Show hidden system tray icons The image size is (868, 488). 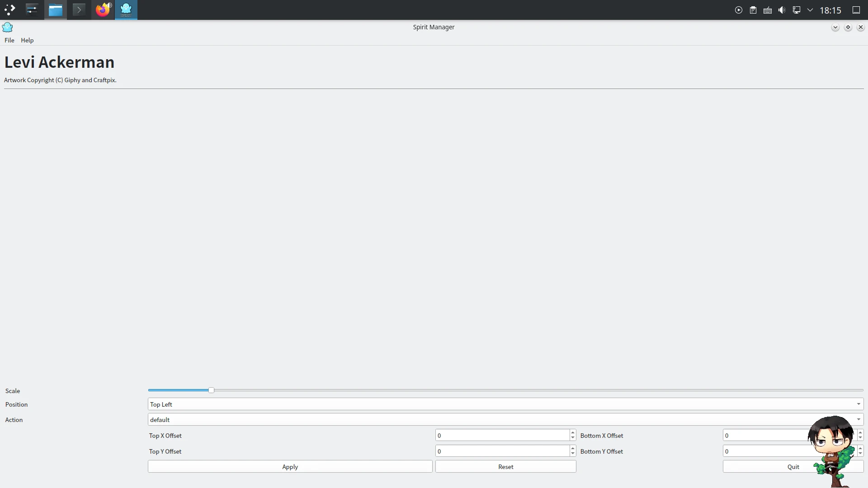[810, 10]
